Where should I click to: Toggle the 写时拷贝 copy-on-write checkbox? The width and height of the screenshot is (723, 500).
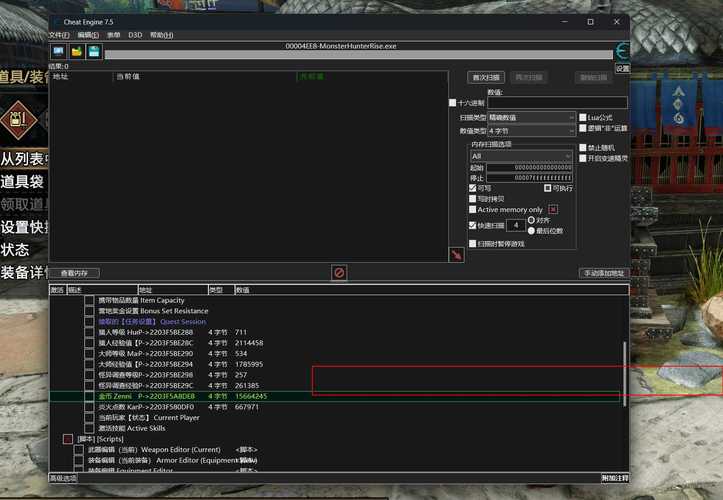pos(473,199)
